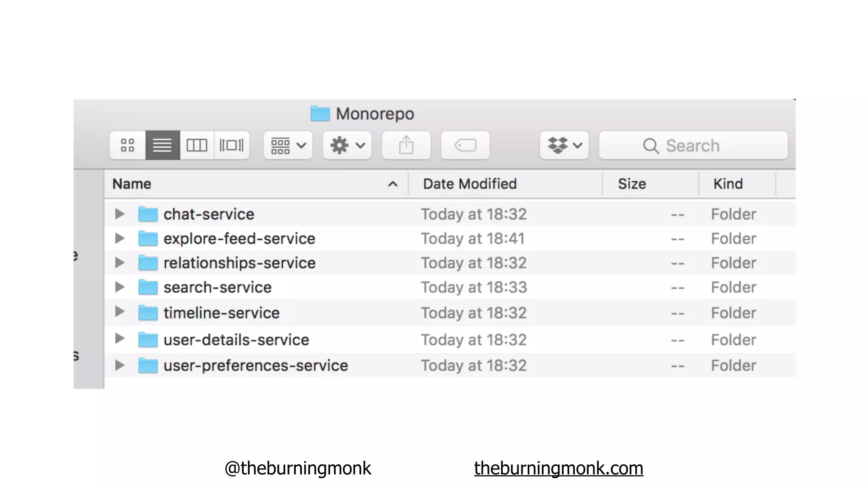Viewport: 868px width, 488px height.
Task: Expand user-preferences-service disclosure triangle
Action: tap(120, 365)
